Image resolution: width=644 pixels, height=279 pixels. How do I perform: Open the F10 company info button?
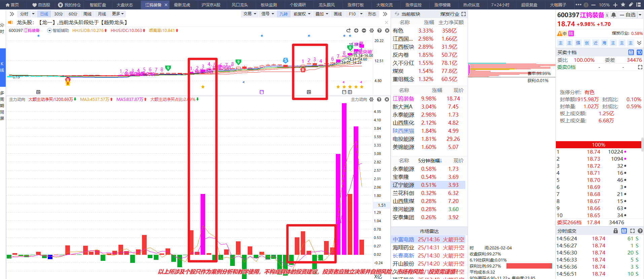tap(352, 14)
